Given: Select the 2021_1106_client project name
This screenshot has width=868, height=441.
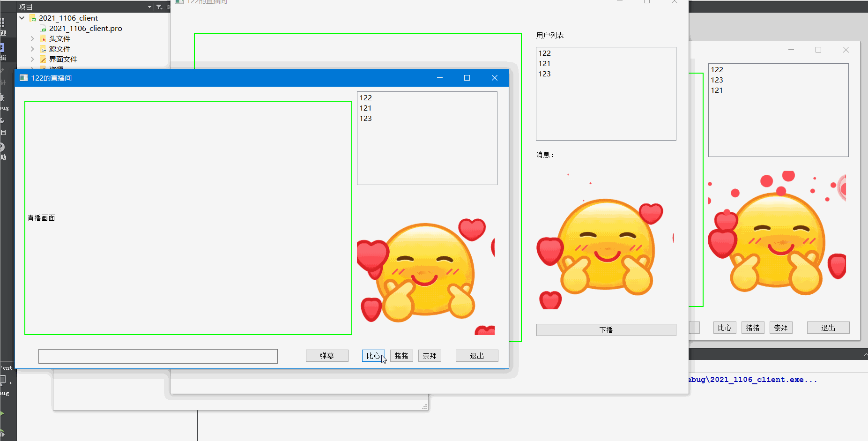Looking at the screenshot, I should 68,18.
